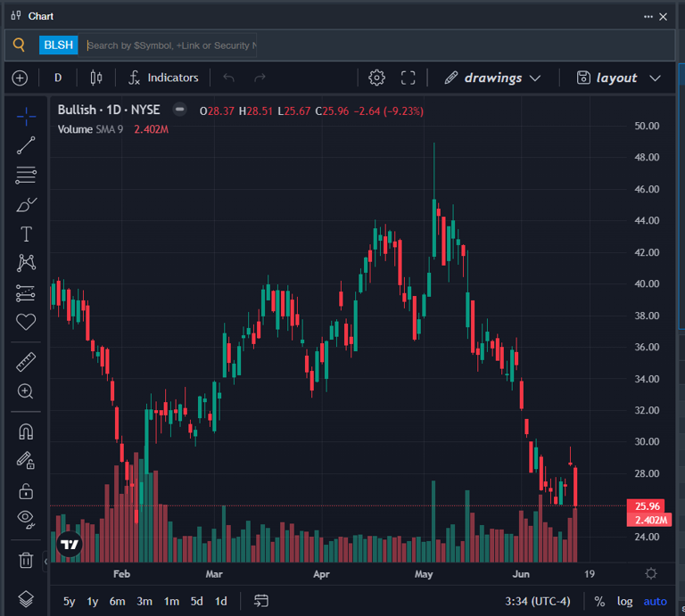
Task: Select the crosshair cursor tool
Action: coord(26,117)
